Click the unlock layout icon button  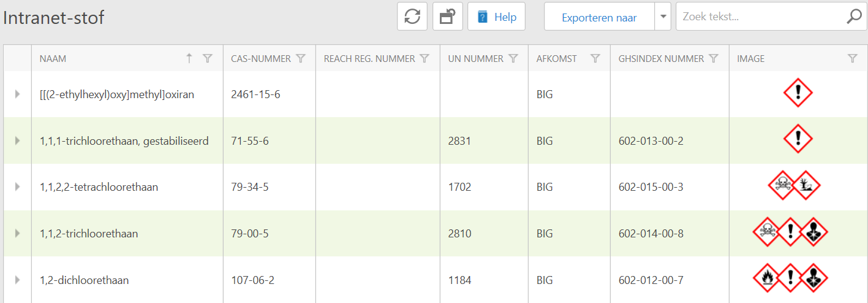tap(447, 17)
